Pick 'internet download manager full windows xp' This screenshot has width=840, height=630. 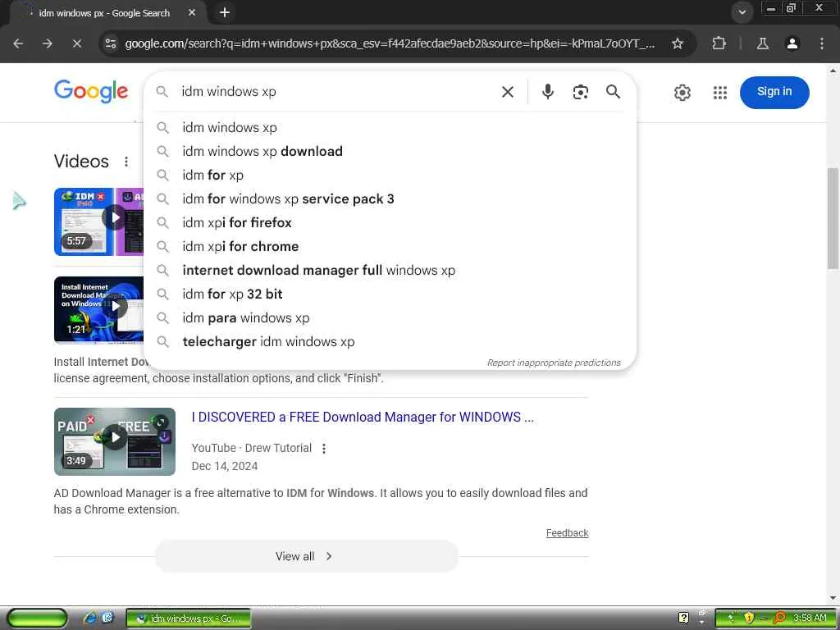(390, 270)
